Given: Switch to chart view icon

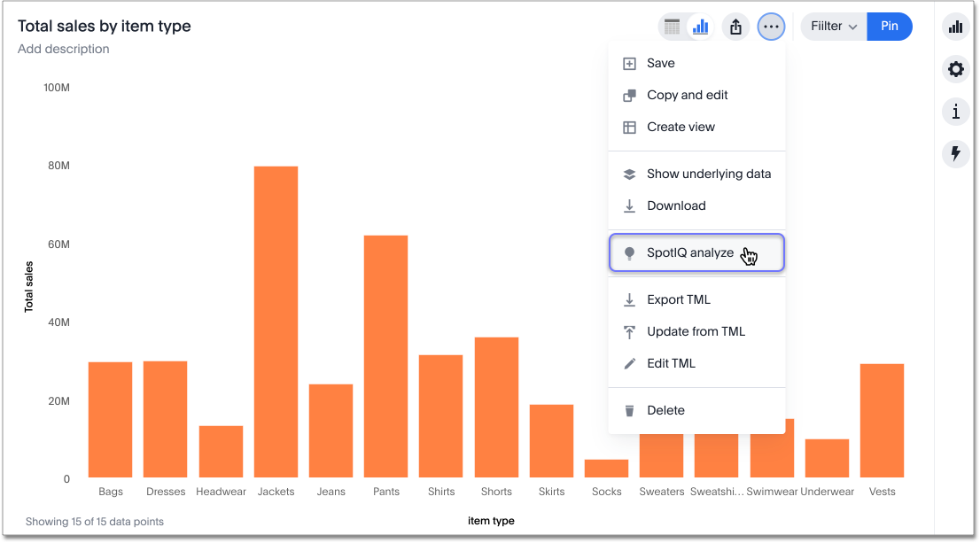Looking at the screenshot, I should [701, 27].
